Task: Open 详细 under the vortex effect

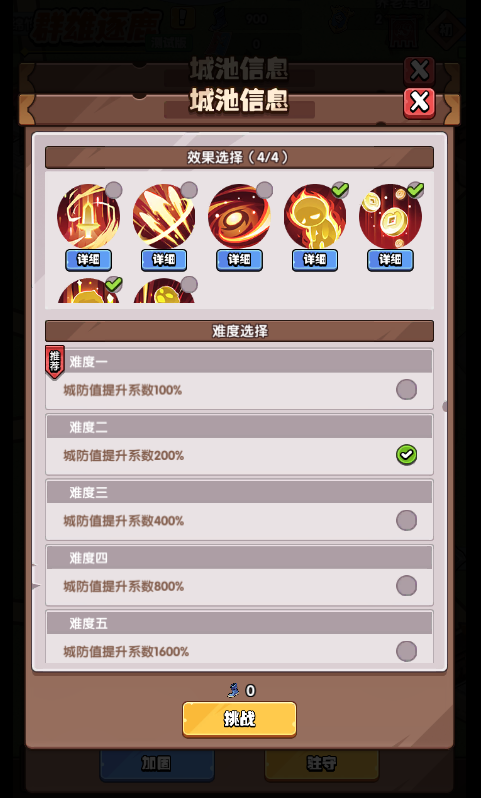Action: click(239, 260)
